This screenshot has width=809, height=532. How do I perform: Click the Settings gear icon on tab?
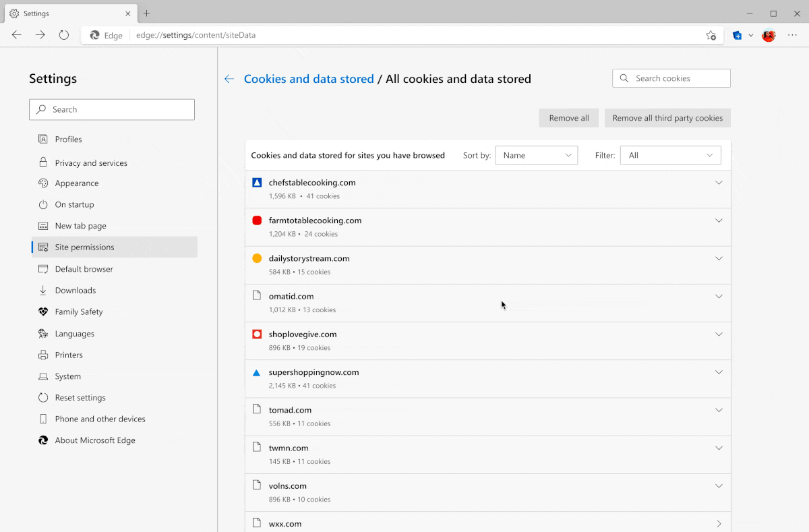click(14, 13)
